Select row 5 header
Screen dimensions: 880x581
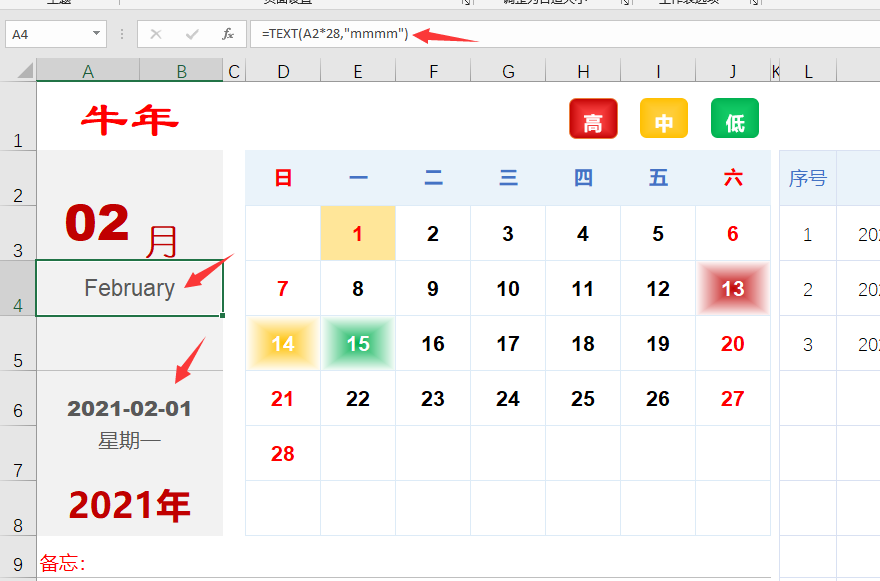(x=18, y=343)
